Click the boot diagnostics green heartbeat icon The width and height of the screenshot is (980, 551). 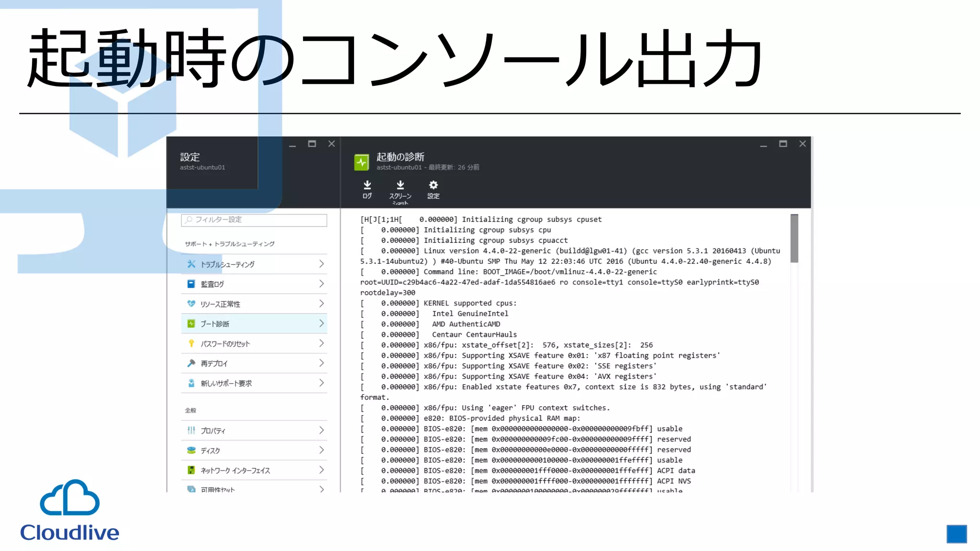(x=362, y=162)
